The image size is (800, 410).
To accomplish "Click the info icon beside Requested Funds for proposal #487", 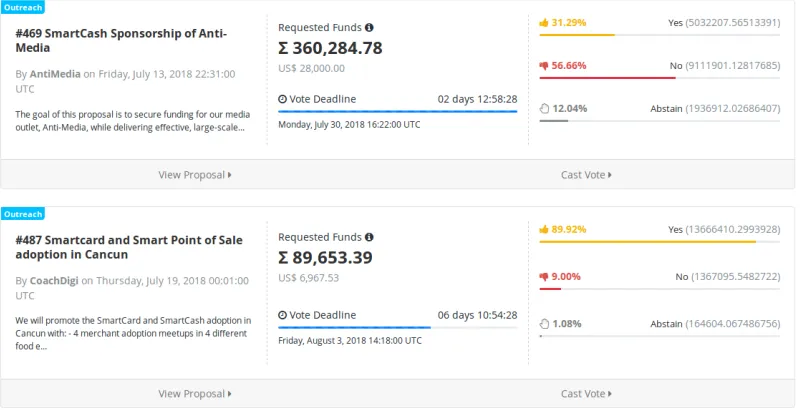I will pos(369,237).
